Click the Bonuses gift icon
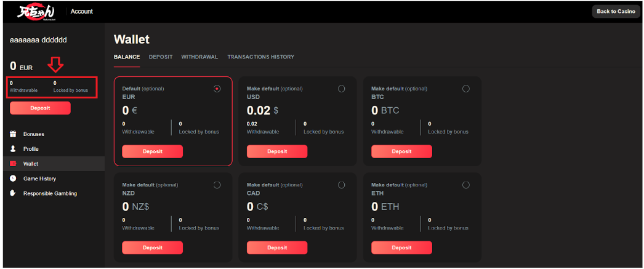Screen dimensions: 644x269 [x=13, y=134]
